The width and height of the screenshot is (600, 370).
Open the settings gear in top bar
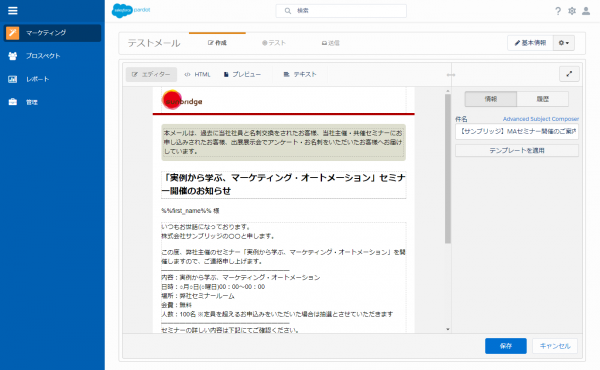pyautogui.click(x=572, y=11)
